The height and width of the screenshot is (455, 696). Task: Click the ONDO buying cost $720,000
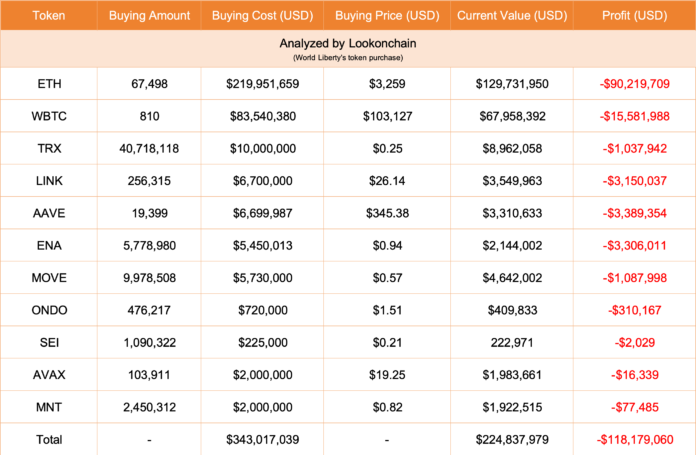262,310
